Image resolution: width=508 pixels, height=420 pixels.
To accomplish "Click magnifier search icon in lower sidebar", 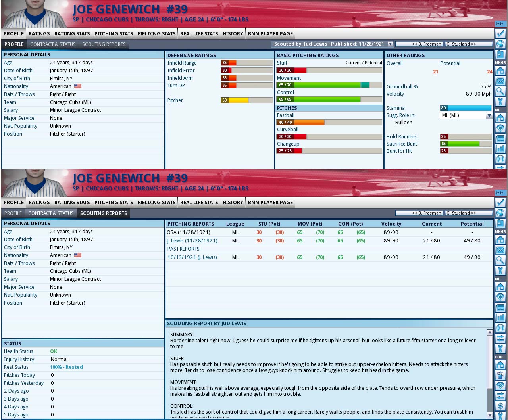I will click(500, 260).
